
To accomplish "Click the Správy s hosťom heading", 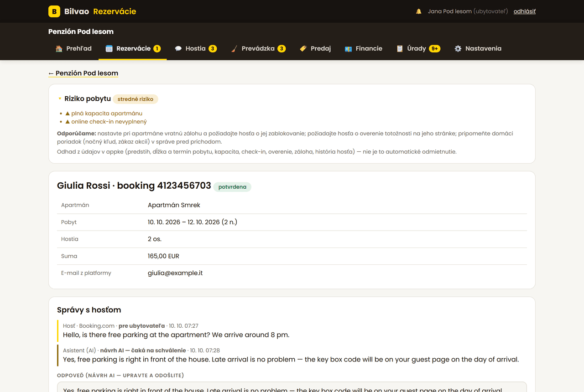I will [89, 310].
